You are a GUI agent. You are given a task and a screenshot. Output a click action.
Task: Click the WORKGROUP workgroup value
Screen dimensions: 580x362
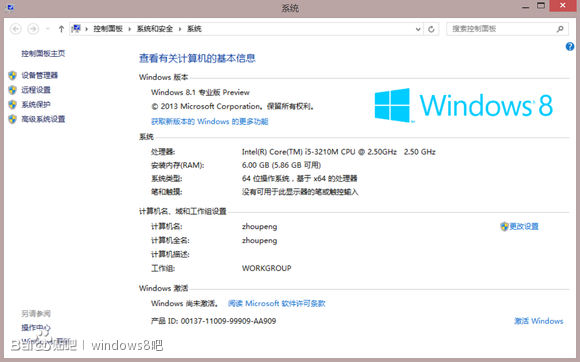coord(266,268)
